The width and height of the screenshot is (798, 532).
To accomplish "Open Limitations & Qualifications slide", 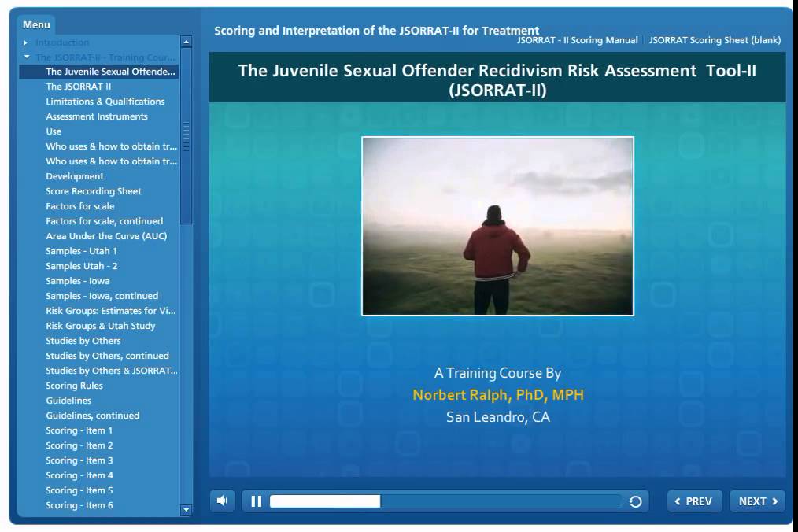I will click(105, 102).
